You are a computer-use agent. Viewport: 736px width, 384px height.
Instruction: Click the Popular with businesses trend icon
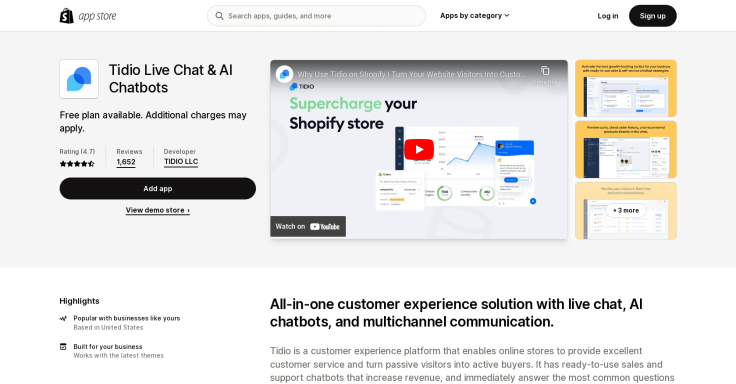(x=63, y=318)
